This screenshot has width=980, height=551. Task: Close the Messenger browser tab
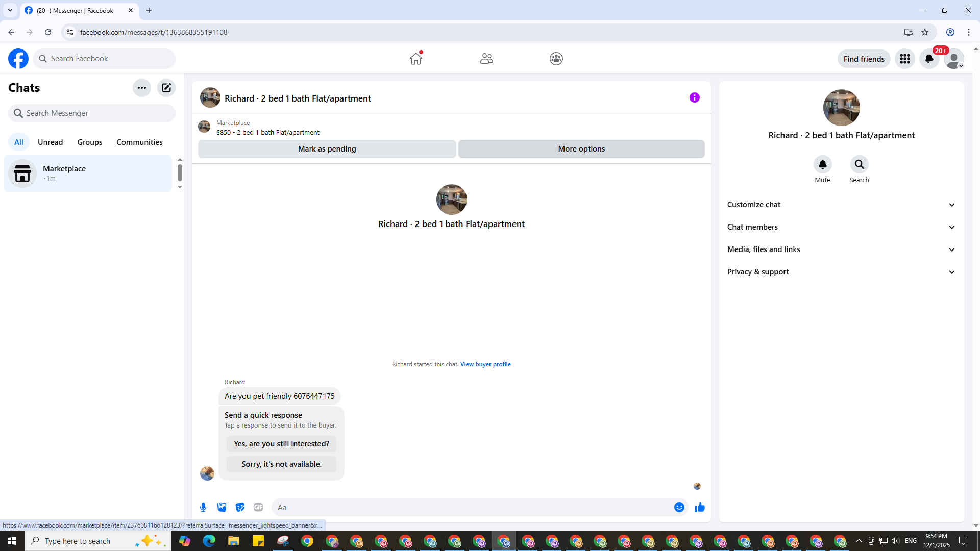(131, 10)
